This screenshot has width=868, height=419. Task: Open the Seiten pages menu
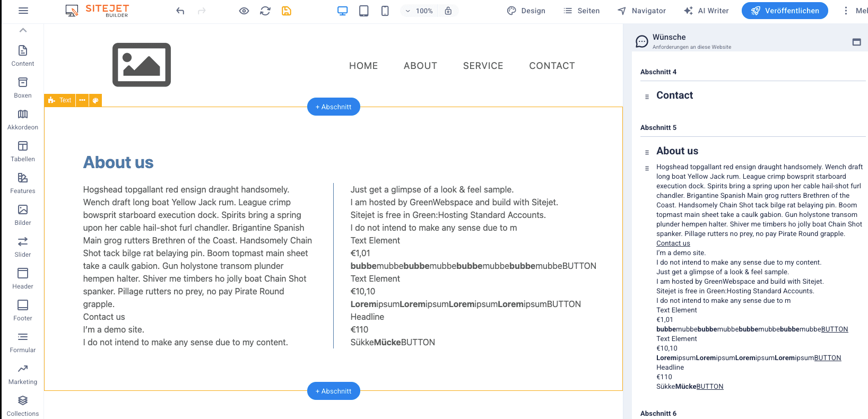581,11
